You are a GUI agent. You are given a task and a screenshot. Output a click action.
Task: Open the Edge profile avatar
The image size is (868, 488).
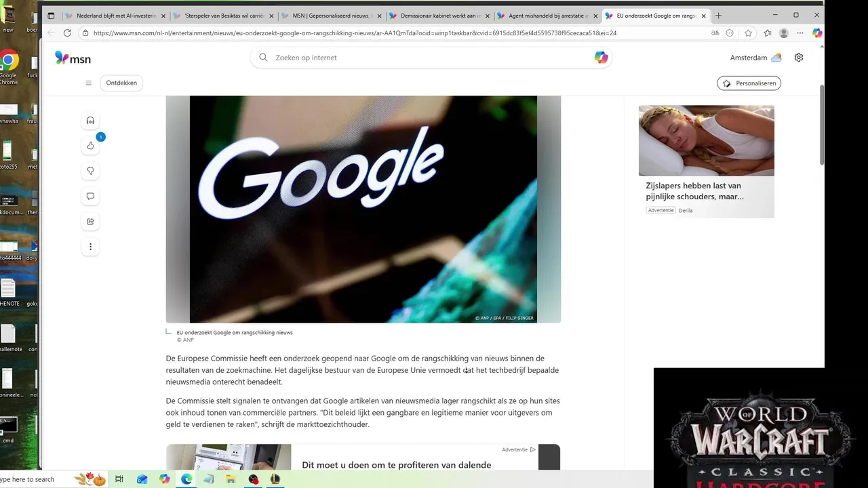(x=784, y=33)
